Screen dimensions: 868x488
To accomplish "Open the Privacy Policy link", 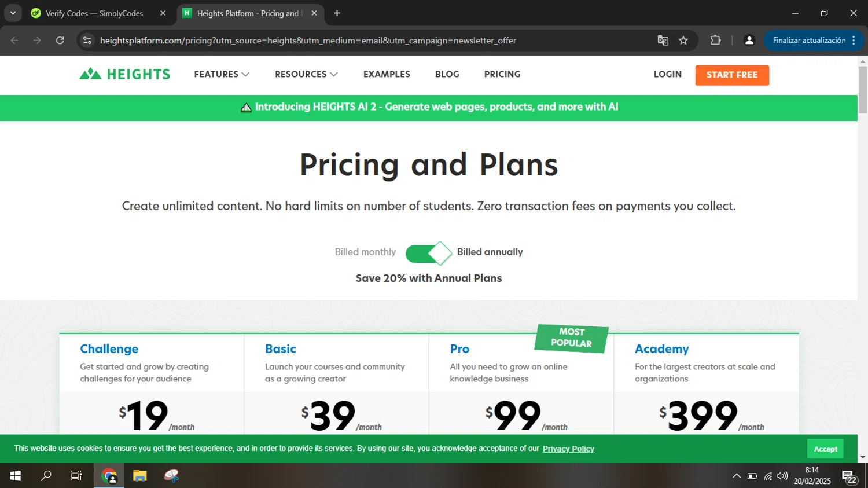I will (568, 449).
